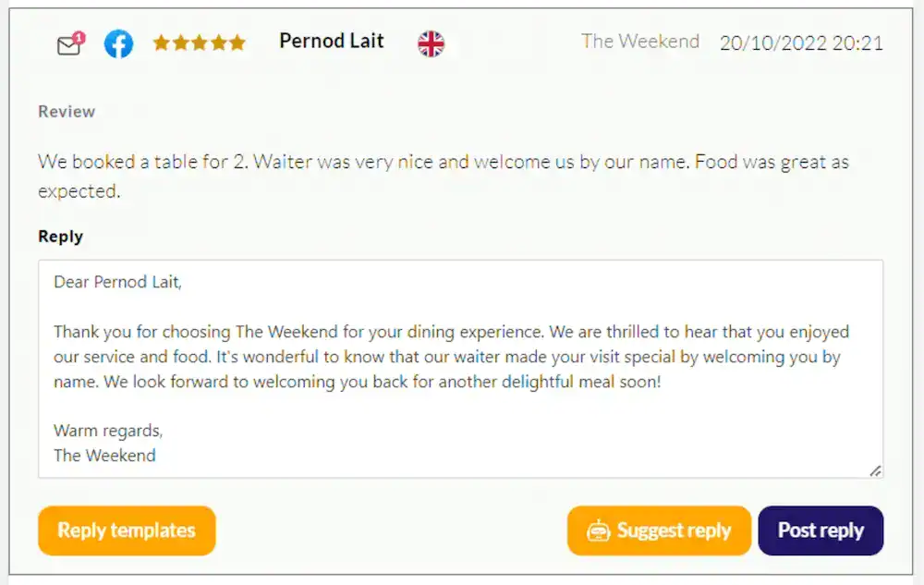Open The Weekend business name
Image resolution: width=924 pixels, height=585 pixels.
click(x=640, y=42)
